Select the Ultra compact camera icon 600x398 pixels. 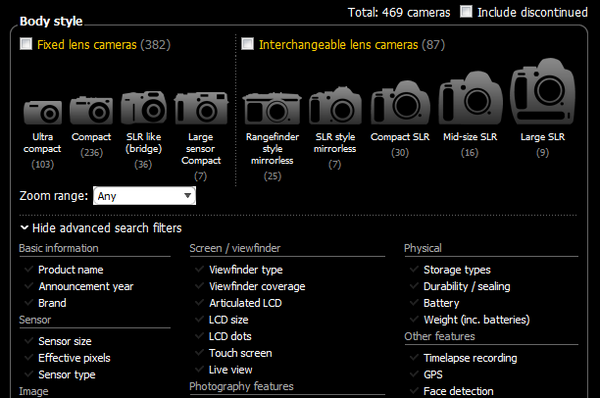[43, 113]
